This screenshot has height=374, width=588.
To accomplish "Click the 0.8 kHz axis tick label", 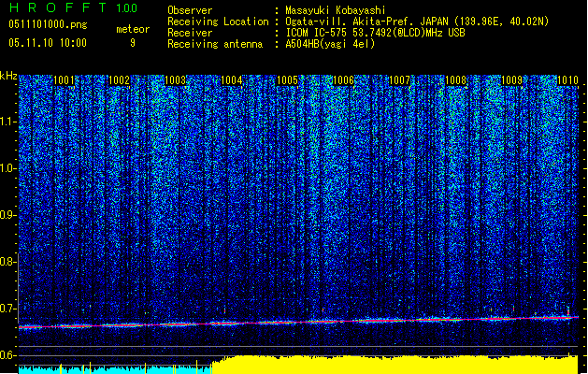I will (7, 262).
